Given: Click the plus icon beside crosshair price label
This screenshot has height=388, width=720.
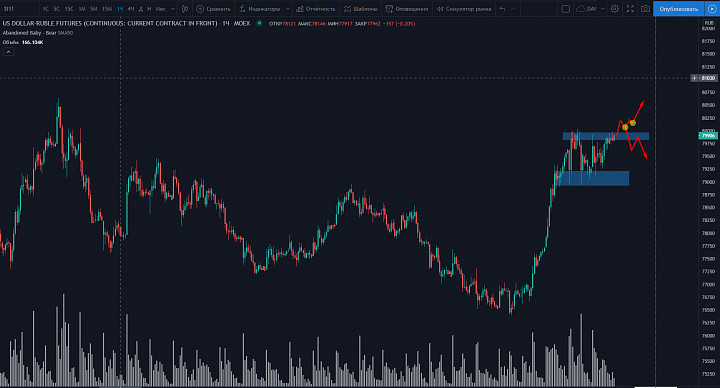Looking at the screenshot, I should tap(695, 78).
